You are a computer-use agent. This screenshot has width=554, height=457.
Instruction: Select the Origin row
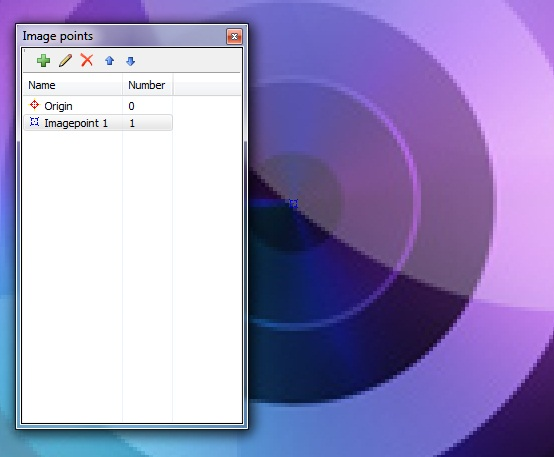click(98, 106)
